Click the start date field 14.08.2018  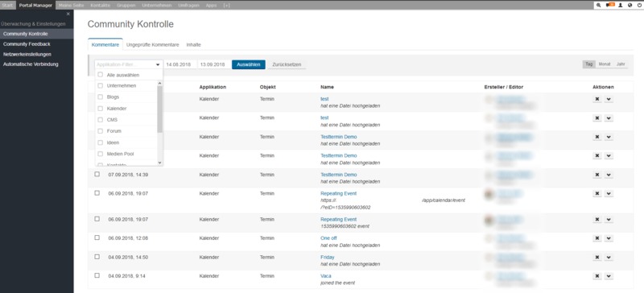point(179,65)
